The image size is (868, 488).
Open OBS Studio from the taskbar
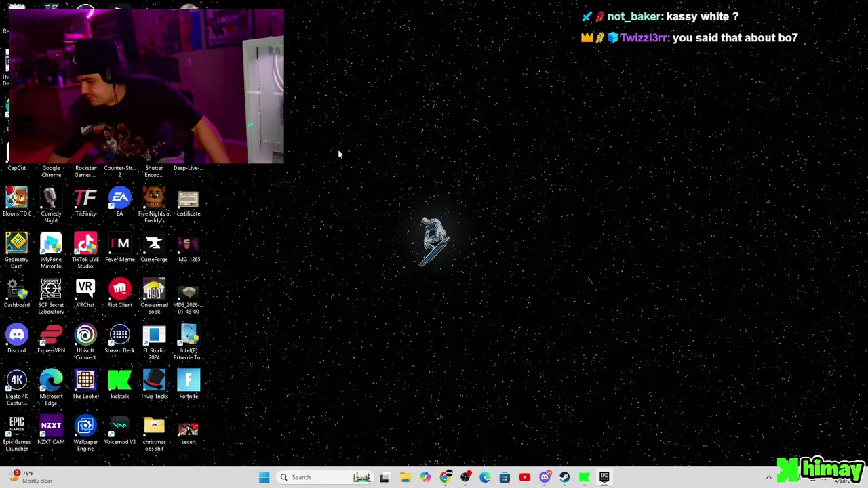[x=465, y=477]
